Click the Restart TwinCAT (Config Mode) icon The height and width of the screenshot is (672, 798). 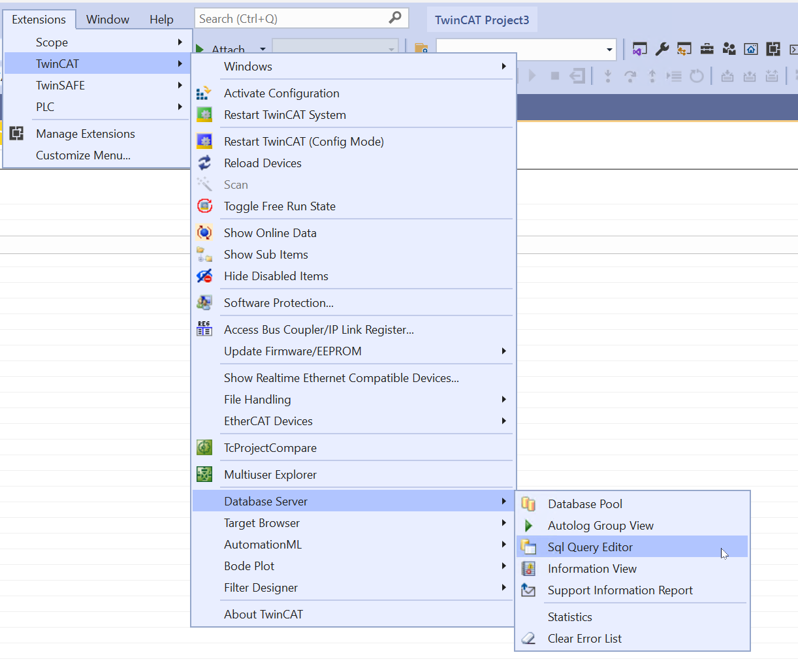click(204, 142)
